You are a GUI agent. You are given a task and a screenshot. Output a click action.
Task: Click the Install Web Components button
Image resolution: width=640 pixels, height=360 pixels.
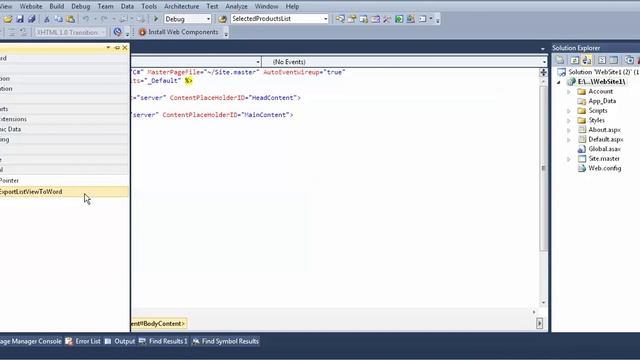pos(179,32)
